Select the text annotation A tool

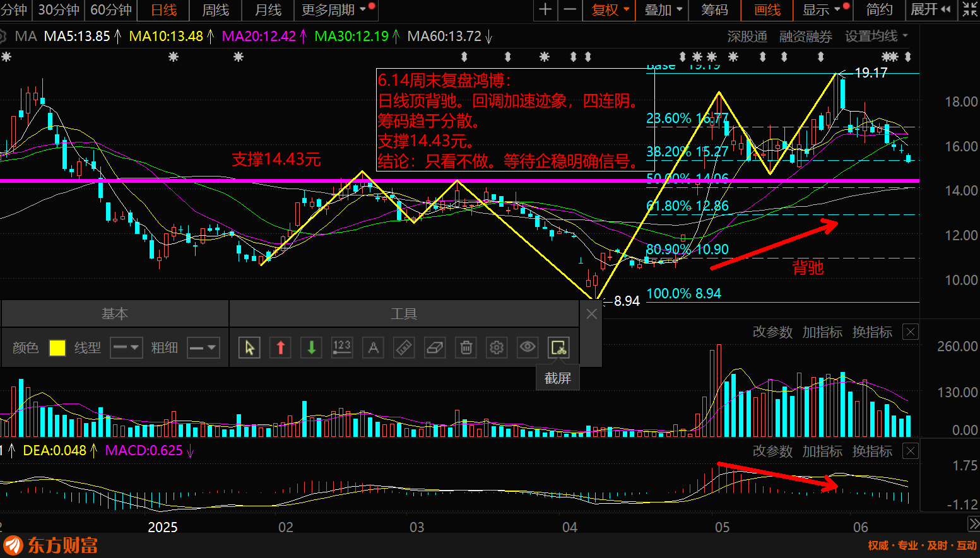[374, 347]
